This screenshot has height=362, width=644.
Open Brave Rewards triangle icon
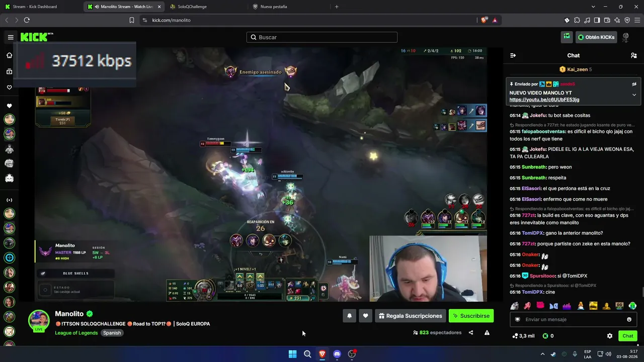pos(495,20)
